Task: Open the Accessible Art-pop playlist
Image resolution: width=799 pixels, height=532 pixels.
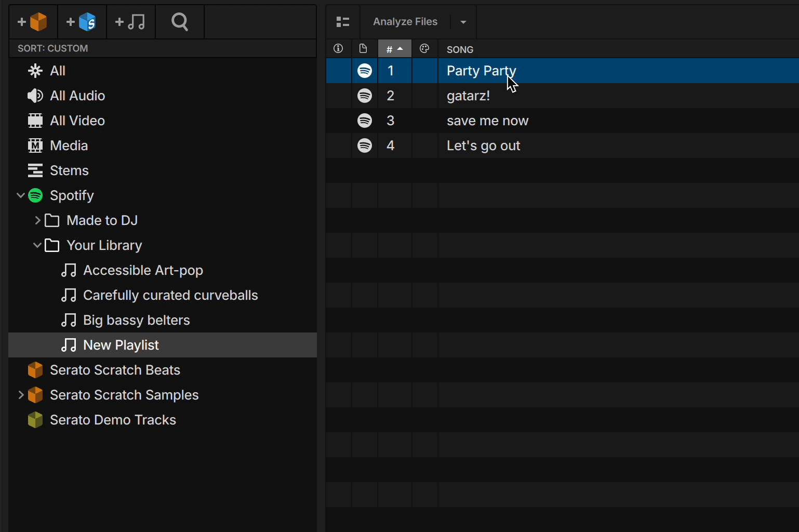Action: (163, 270)
